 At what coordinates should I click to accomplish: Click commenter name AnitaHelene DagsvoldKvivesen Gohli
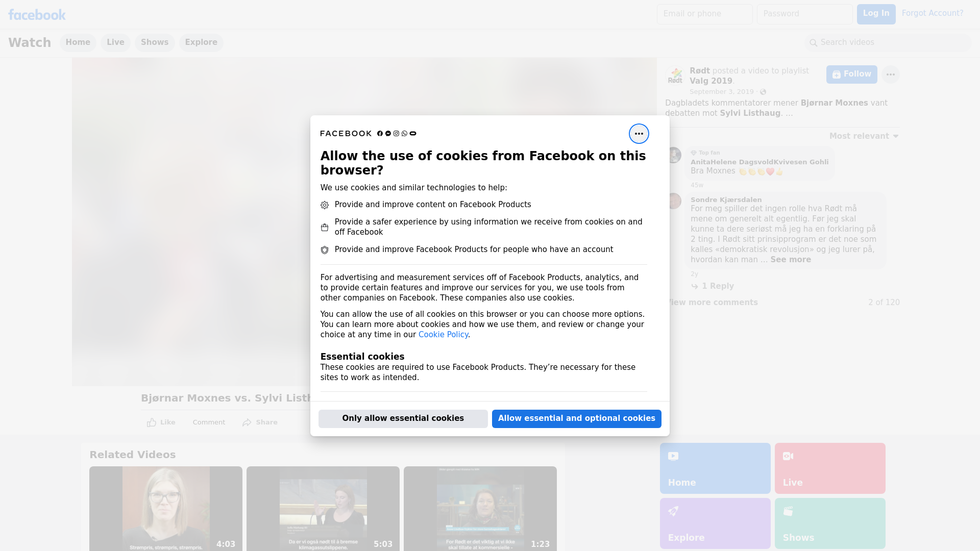[759, 162]
